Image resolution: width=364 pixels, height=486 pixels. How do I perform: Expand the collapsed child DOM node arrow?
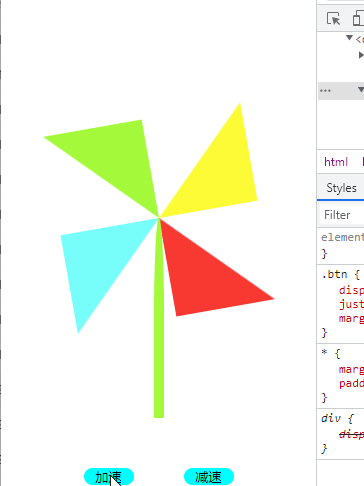pyautogui.click(x=361, y=54)
